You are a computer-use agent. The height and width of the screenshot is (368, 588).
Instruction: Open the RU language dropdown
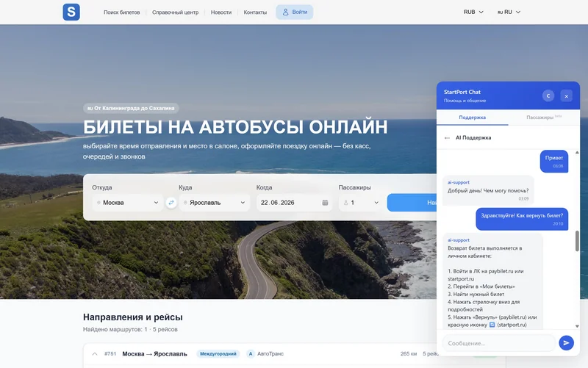point(509,12)
